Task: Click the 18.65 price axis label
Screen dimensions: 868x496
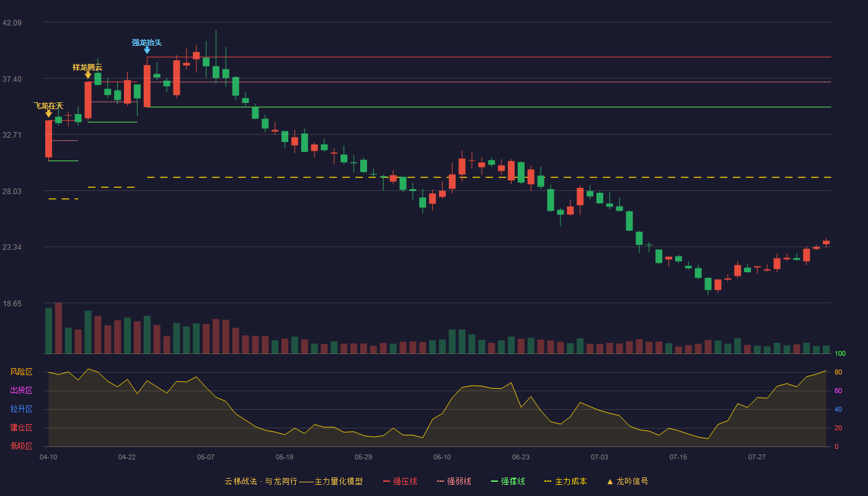Action: [x=12, y=303]
